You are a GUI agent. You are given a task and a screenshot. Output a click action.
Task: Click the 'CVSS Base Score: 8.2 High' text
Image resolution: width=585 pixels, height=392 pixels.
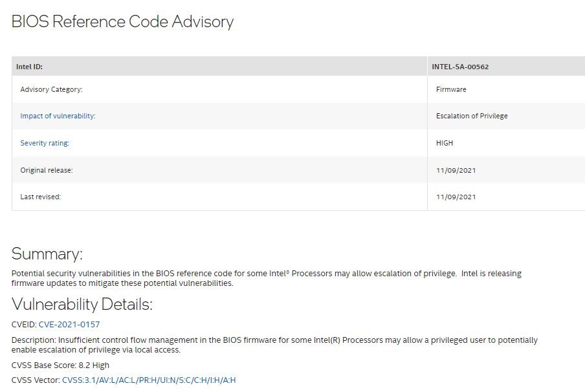click(x=60, y=365)
